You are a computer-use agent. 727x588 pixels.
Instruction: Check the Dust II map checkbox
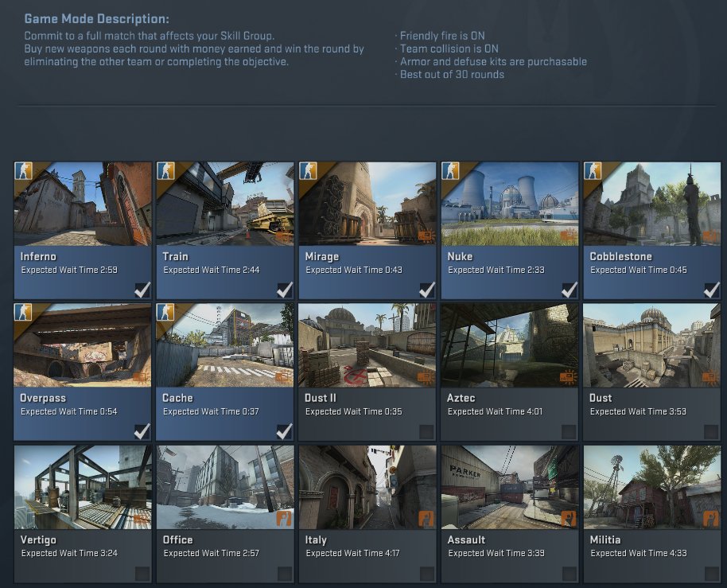pyautogui.click(x=426, y=432)
